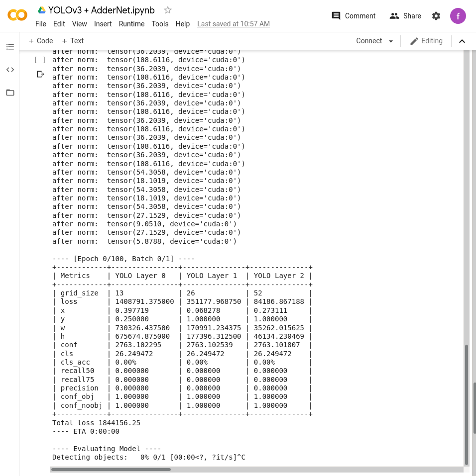
Task: Open the Editing mode selector
Action: point(426,41)
